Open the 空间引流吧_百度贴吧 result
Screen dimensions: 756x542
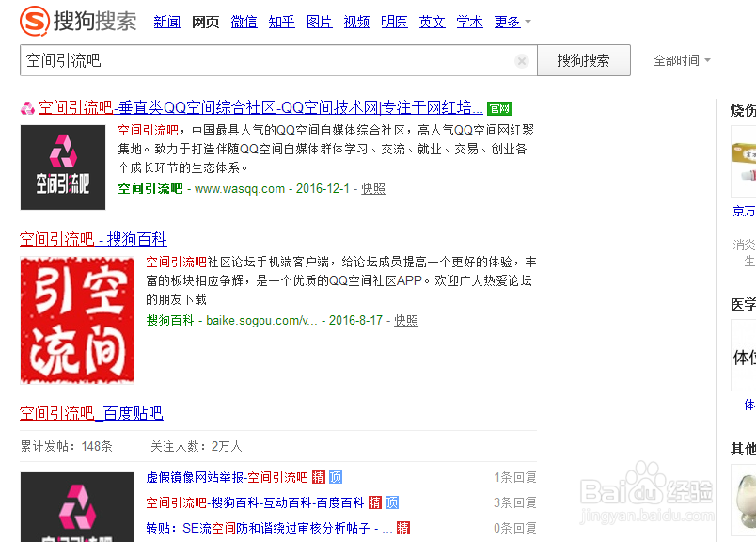point(91,413)
